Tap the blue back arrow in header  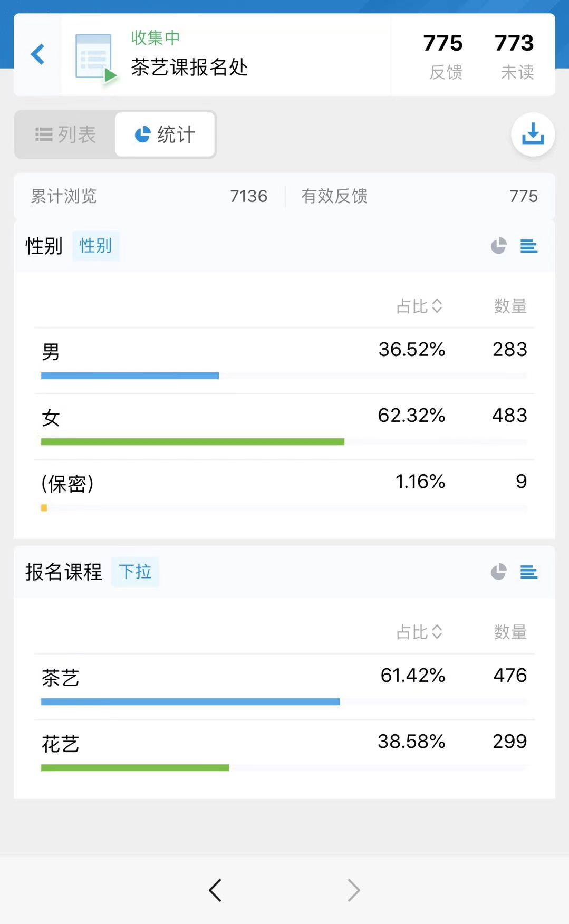[x=37, y=54]
